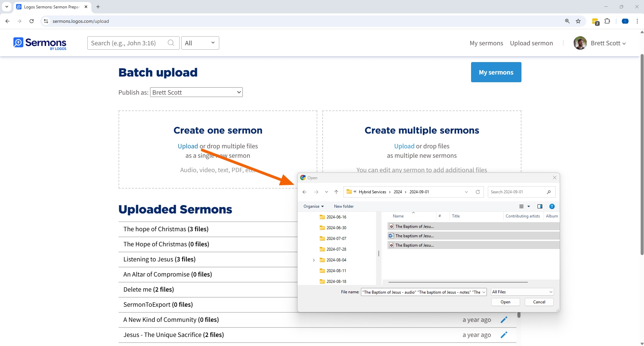Click Upload link under Create multiple sermons
644x346 pixels.
[404, 146]
